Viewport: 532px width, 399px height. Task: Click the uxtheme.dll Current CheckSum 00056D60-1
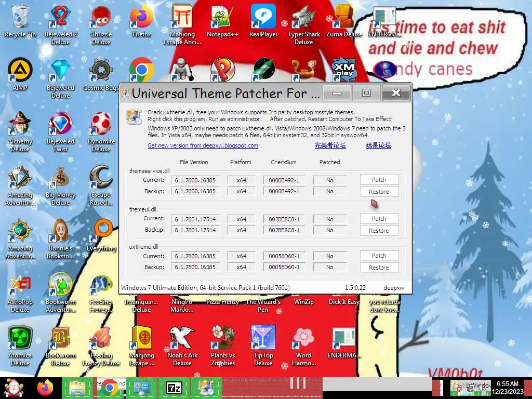(284, 256)
